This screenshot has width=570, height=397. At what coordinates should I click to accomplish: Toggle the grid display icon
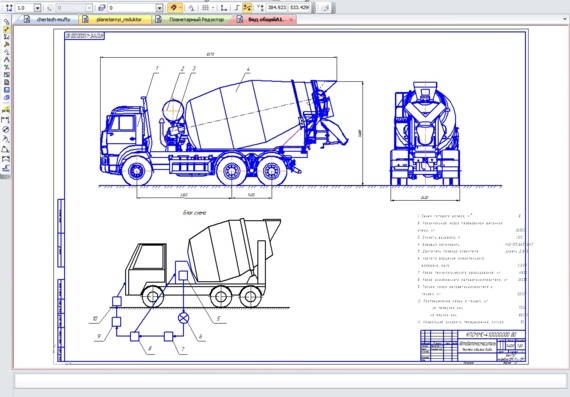click(x=205, y=8)
